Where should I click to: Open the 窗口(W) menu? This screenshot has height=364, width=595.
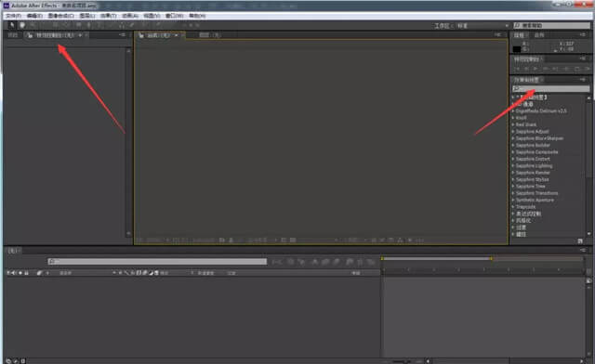point(175,16)
